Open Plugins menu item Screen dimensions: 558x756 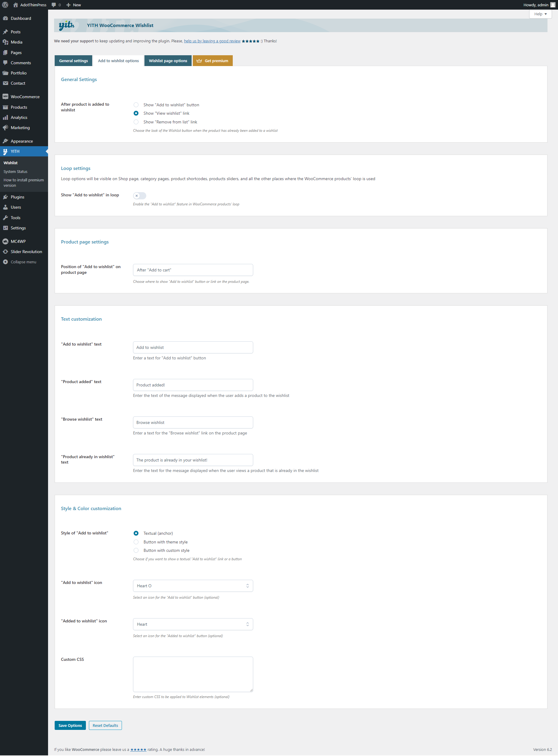(x=24, y=197)
